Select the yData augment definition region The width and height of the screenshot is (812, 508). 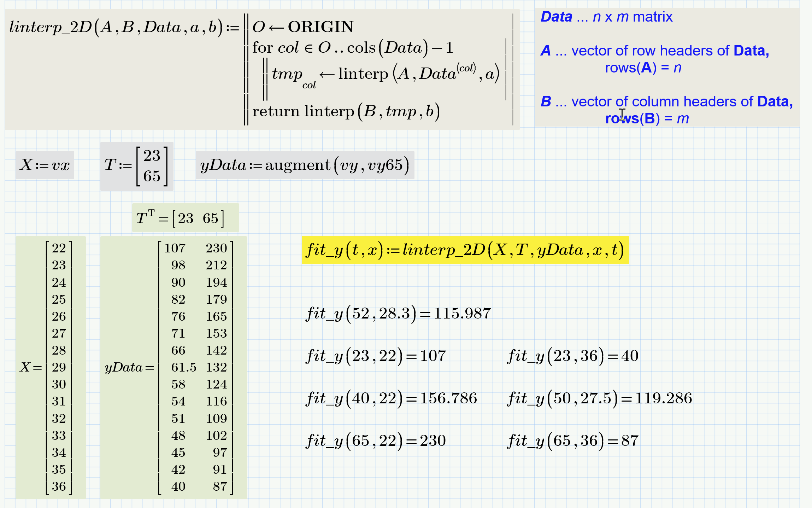pyautogui.click(x=305, y=165)
